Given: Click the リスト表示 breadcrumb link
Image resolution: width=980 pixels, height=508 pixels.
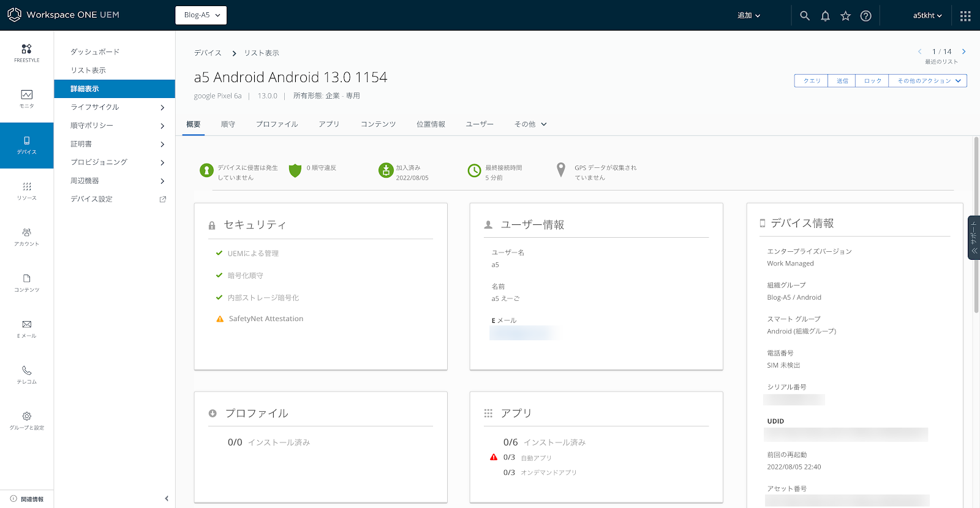Looking at the screenshot, I should (x=262, y=53).
